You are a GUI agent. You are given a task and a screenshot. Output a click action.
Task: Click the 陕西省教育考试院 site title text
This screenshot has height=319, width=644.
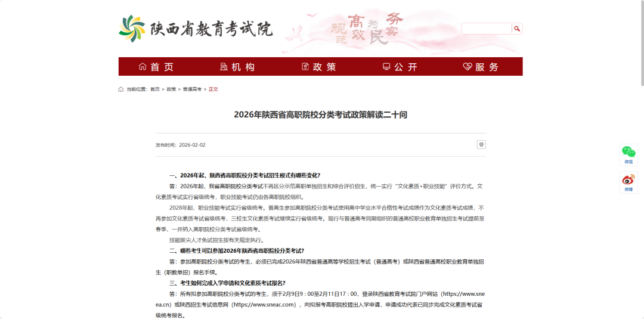[211, 29]
